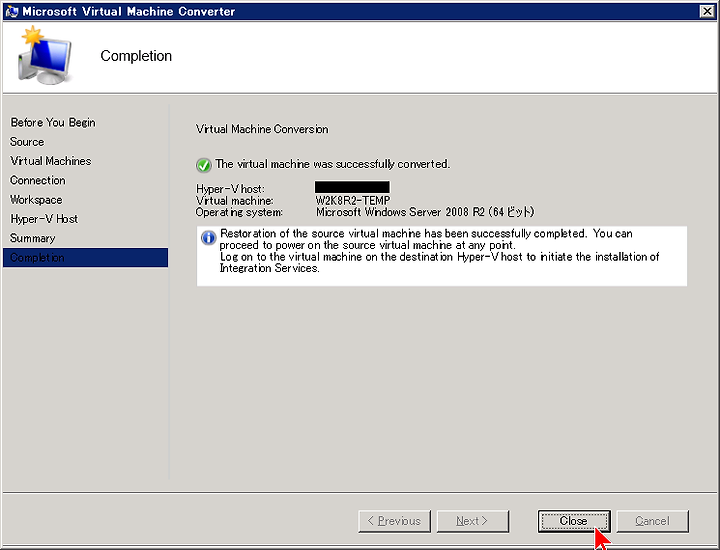720x550 pixels.
Task: Click the Virtual machine label
Action: (x=235, y=201)
